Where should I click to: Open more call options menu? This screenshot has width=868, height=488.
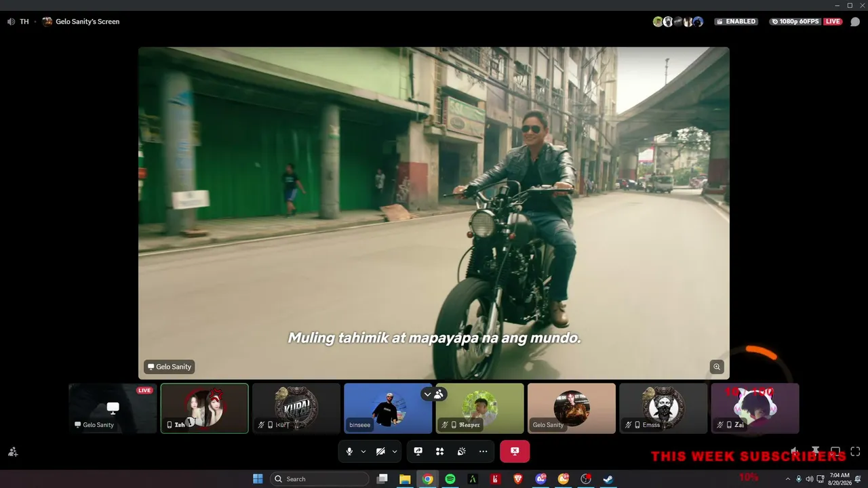(x=483, y=451)
